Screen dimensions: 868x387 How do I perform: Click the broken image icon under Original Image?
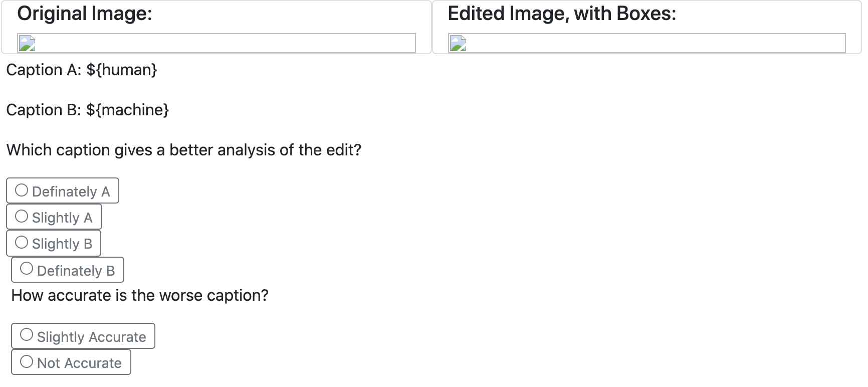pyautogui.click(x=27, y=44)
